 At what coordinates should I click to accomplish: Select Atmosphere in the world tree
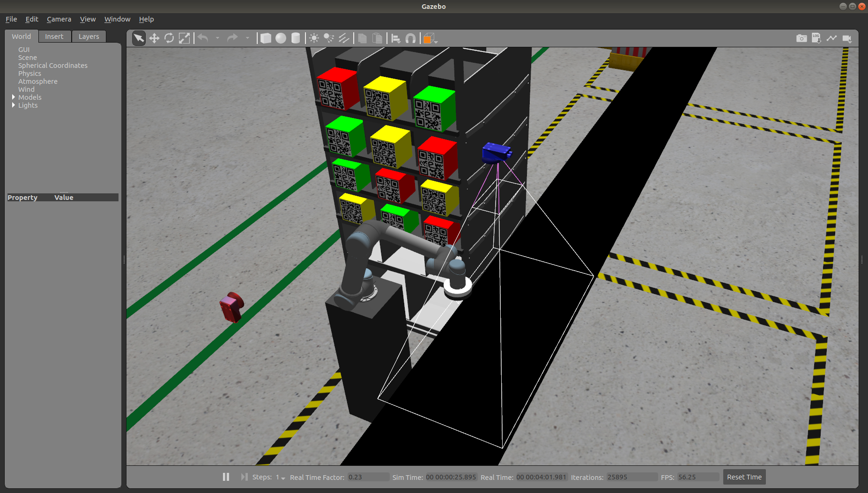(38, 81)
